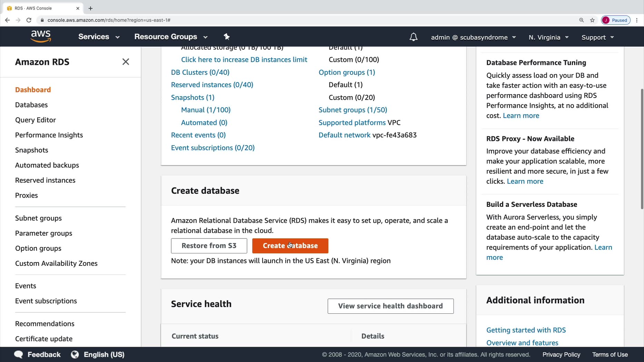Click the Restore from S3 button
The height and width of the screenshot is (362, 644).
tap(209, 245)
